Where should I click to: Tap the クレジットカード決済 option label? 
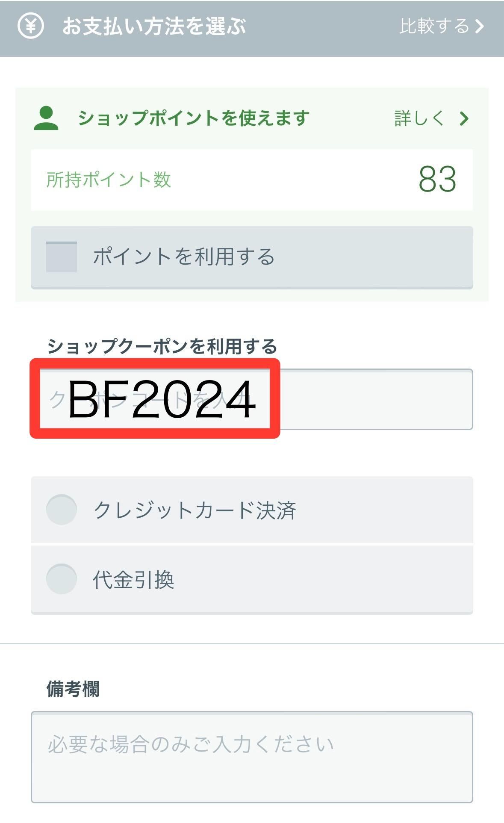[x=195, y=510]
